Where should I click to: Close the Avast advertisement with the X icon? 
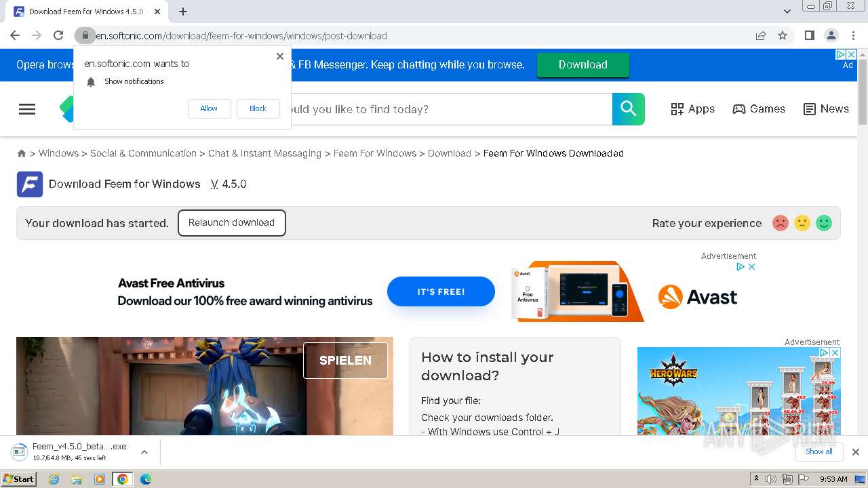coord(751,267)
